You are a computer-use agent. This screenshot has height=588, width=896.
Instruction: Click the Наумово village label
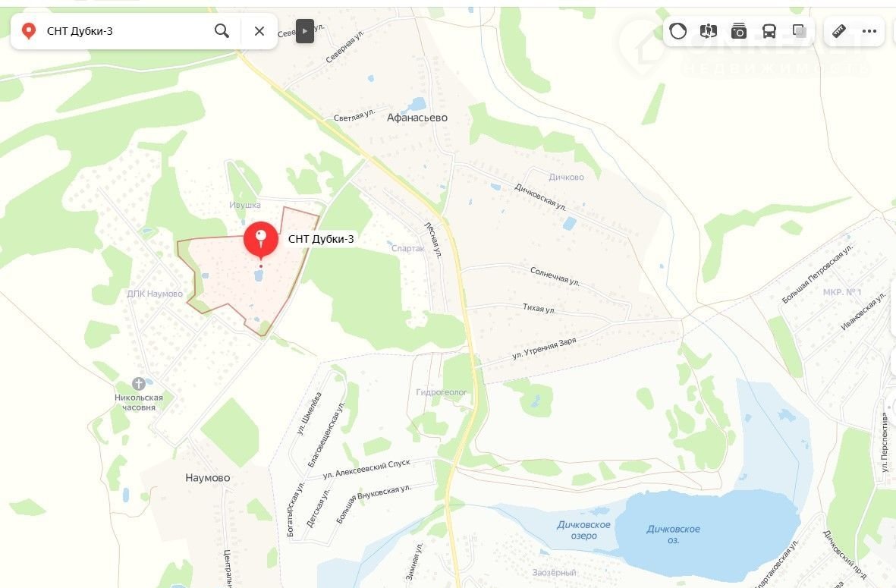pos(207,478)
